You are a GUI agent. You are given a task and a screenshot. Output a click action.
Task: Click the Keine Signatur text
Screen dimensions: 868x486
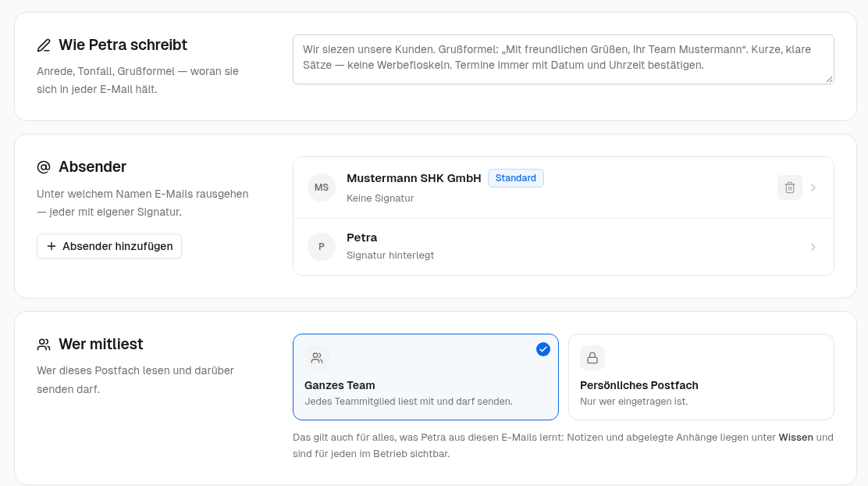point(379,198)
